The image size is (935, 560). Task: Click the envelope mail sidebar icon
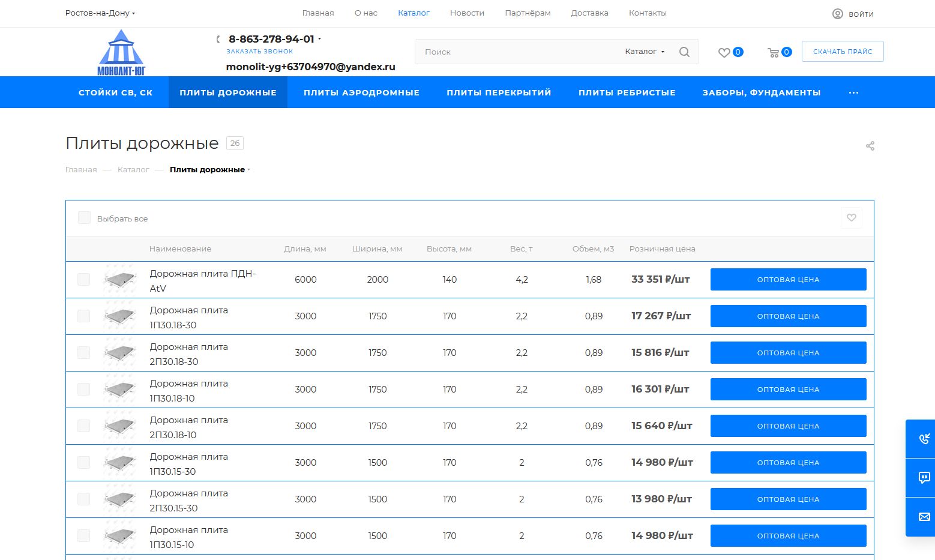924,517
